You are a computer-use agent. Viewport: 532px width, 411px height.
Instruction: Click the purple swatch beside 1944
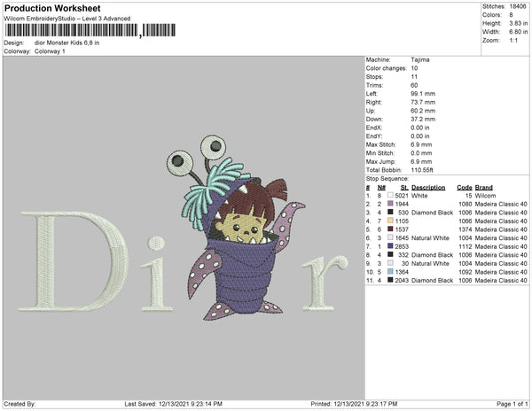(390, 204)
